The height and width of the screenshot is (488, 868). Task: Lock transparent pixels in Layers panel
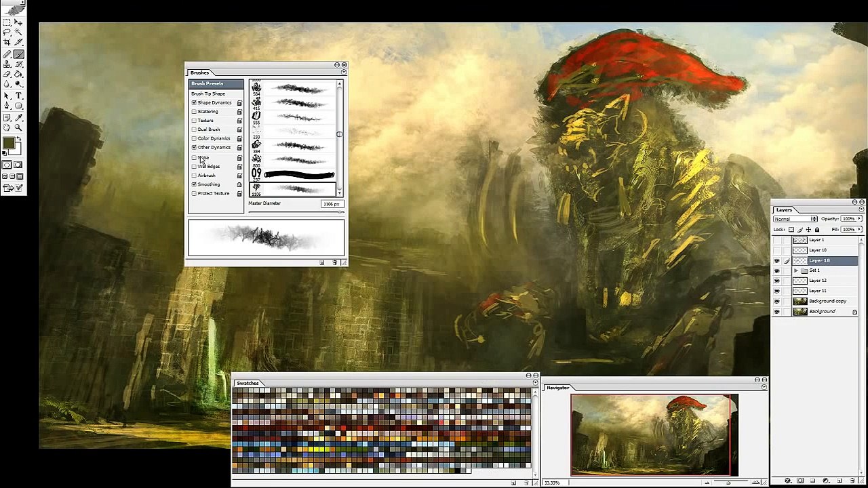pyautogui.click(x=791, y=229)
